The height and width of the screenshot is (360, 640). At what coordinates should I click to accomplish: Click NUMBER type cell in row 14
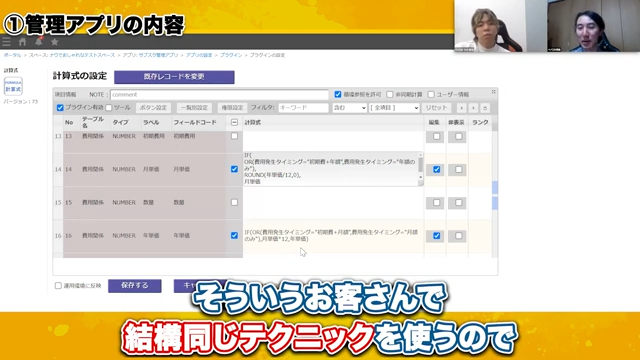124,169
